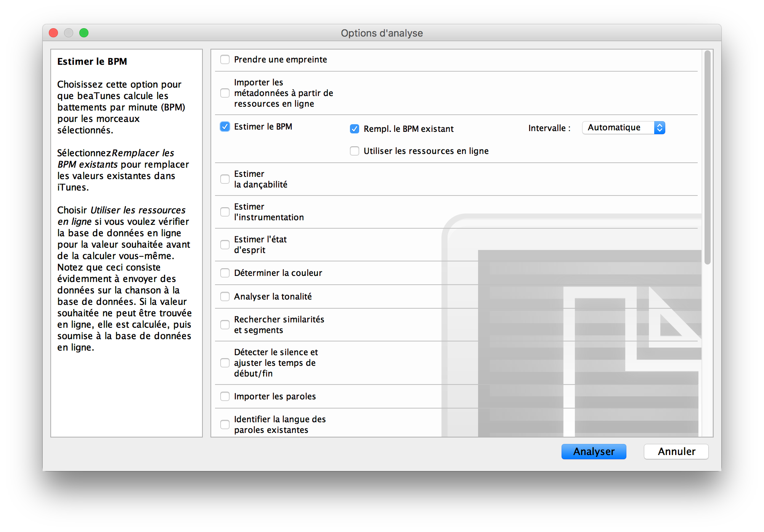
Task: Enable "Utiliser les ressources en ligne"
Action: pyautogui.click(x=354, y=151)
